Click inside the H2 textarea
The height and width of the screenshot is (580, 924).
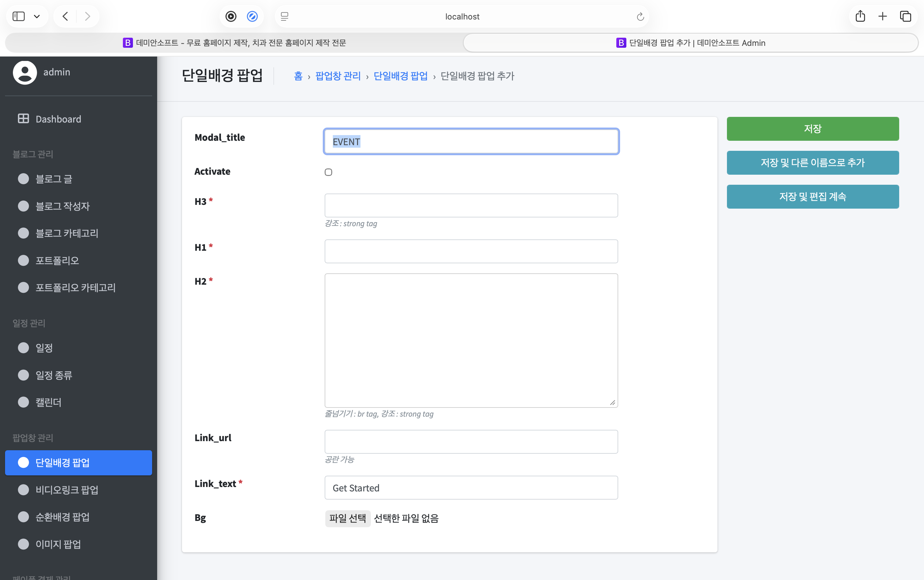pos(471,340)
